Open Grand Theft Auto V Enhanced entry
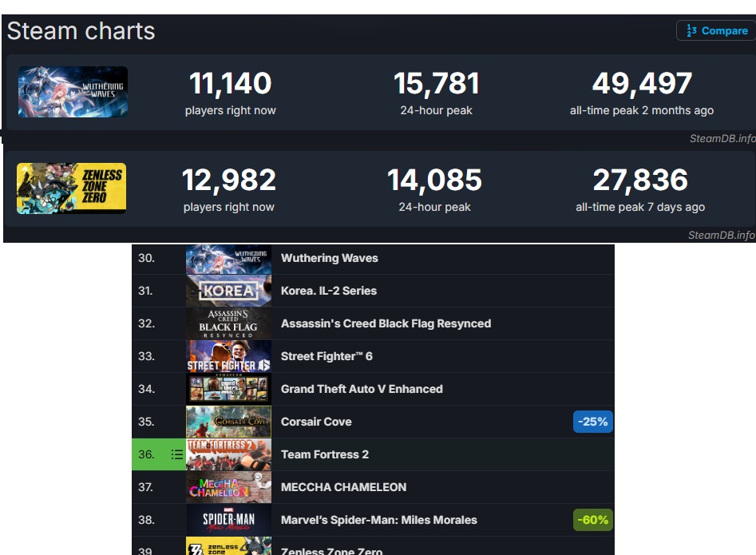Image resolution: width=756 pixels, height=555 pixels. click(362, 389)
